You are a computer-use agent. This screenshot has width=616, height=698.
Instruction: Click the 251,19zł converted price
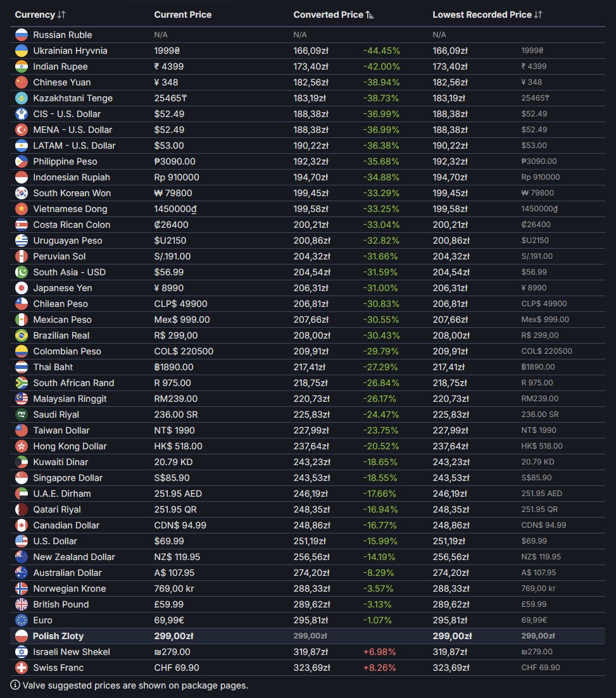pyautogui.click(x=310, y=541)
